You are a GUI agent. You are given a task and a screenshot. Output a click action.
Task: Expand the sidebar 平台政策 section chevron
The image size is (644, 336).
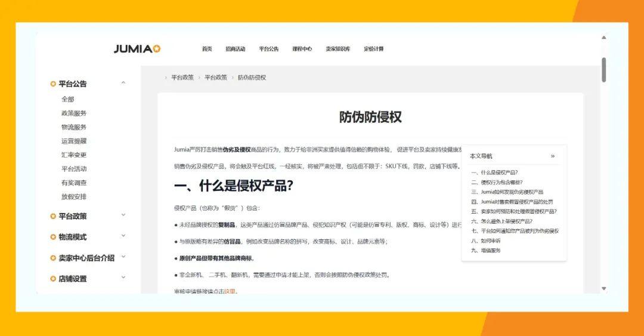coord(123,215)
